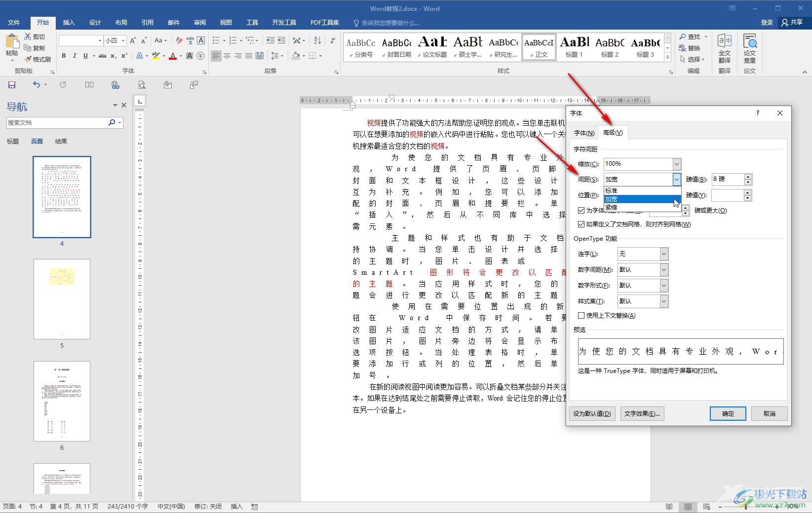This screenshot has width=812, height=513.
Task: Click the search document input field
Action: click(57, 123)
